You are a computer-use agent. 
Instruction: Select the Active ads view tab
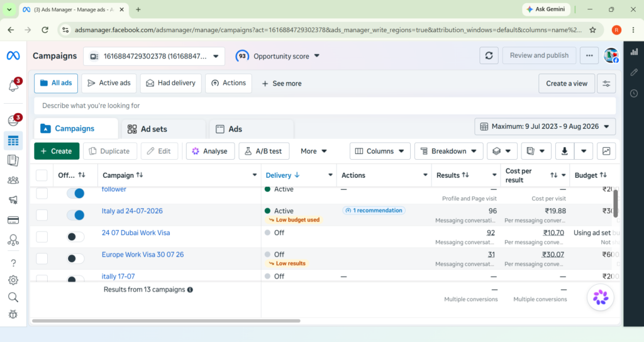pos(109,83)
